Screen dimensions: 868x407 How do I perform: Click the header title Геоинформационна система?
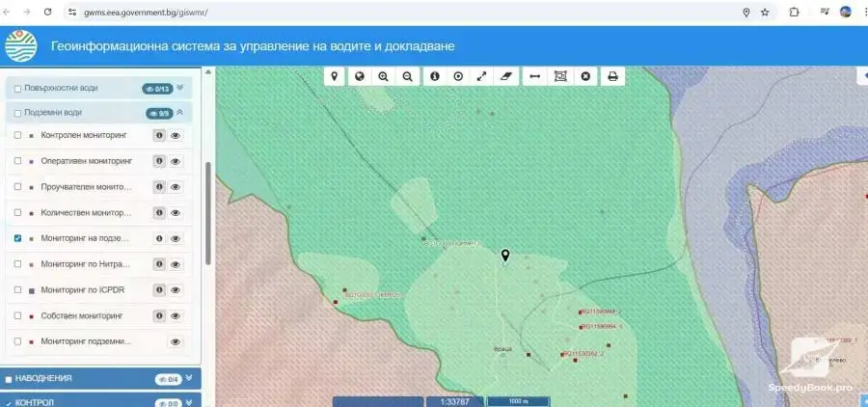pyautogui.click(x=253, y=46)
